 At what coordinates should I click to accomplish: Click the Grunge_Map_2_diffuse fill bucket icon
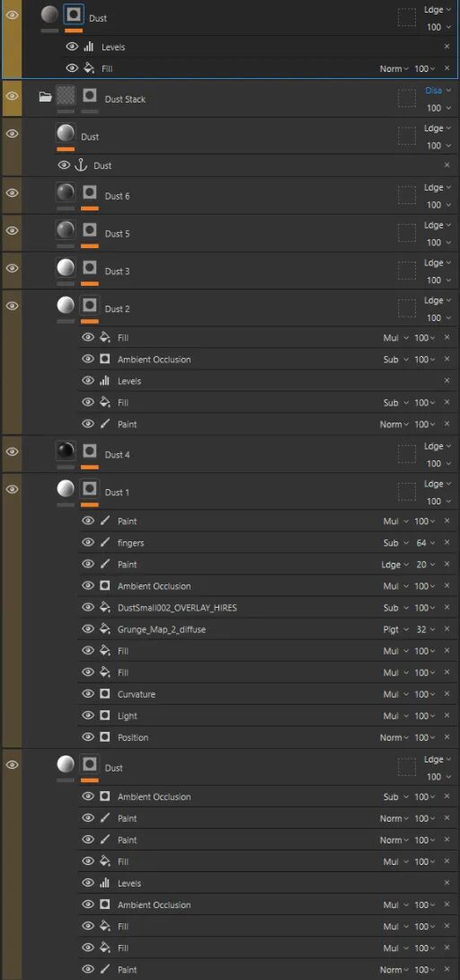pyautogui.click(x=105, y=629)
